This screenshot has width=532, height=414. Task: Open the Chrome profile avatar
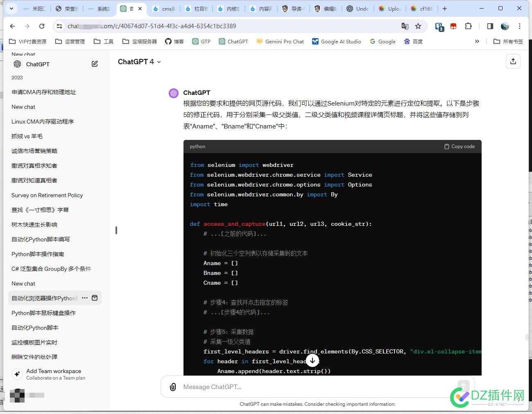click(505, 26)
